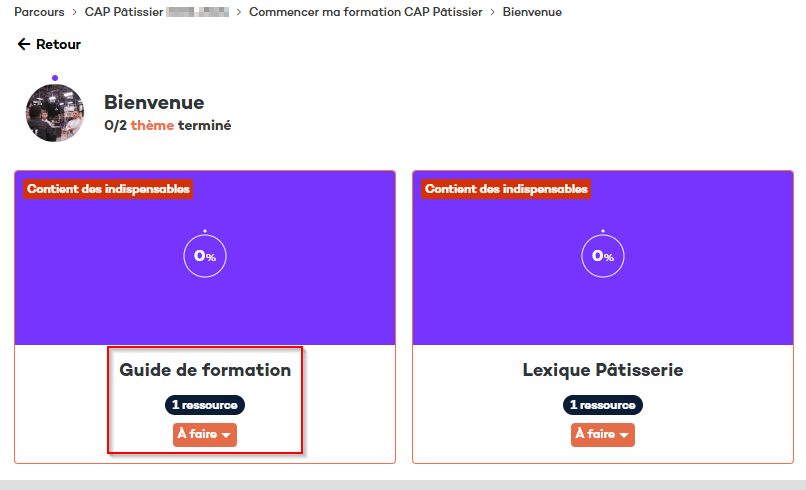Click Contient des indispensables tag on first card
The image size is (806, 490).
pyautogui.click(x=108, y=189)
